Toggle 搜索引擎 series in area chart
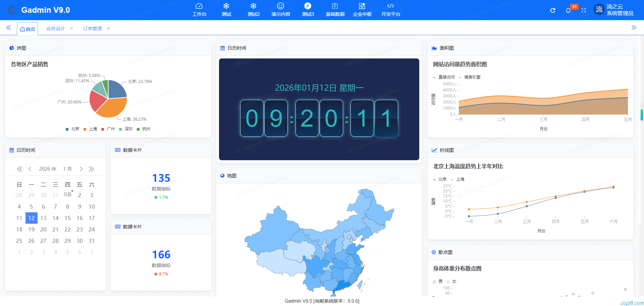This screenshot has width=644, height=306. [x=470, y=77]
